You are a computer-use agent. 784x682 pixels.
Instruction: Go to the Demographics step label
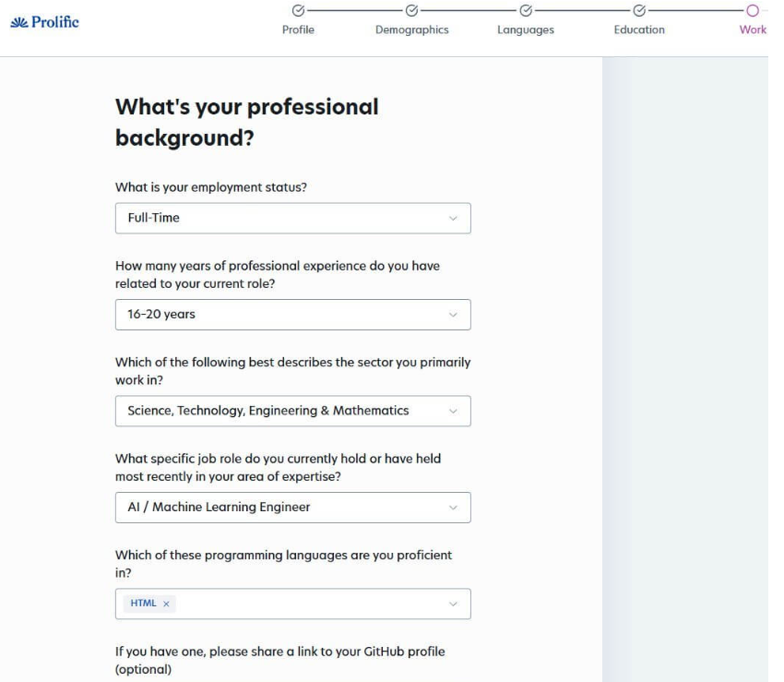click(412, 30)
